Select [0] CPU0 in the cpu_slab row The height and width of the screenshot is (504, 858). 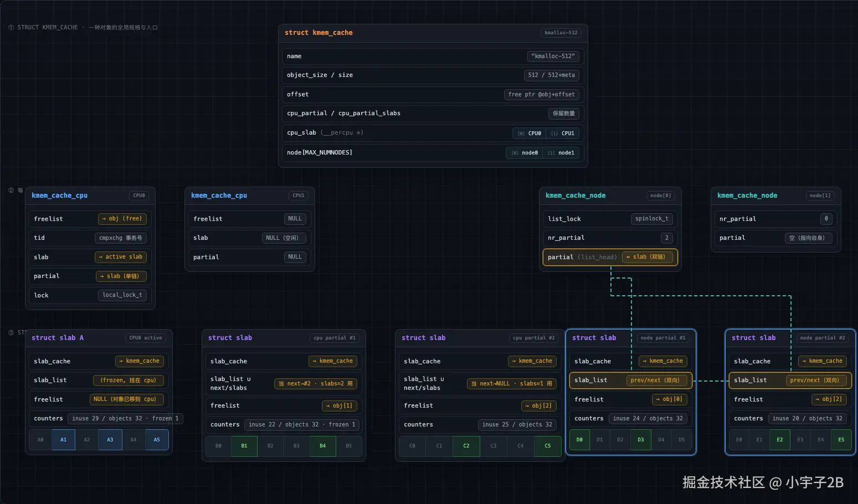pos(530,133)
